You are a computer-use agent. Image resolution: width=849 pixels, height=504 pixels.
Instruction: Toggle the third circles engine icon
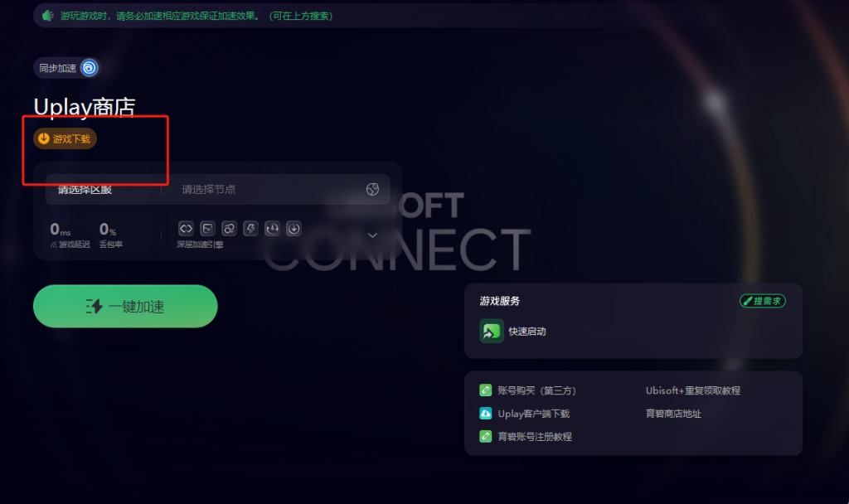point(229,229)
